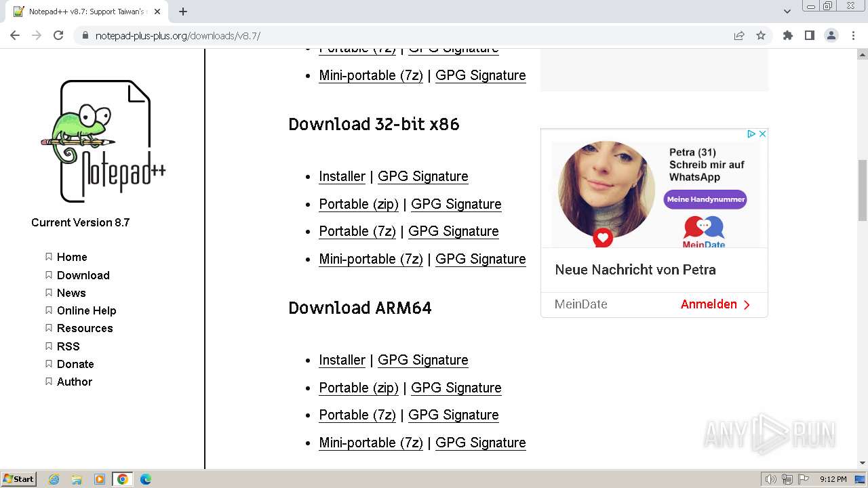The height and width of the screenshot is (488, 868).
Task: Click Neue Nachricht von Petra headline
Action: click(x=635, y=270)
